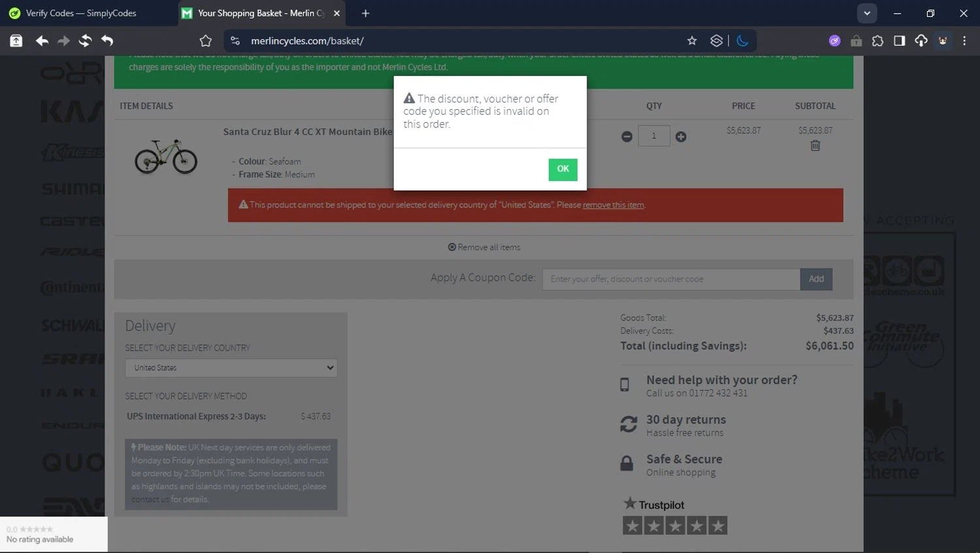The width and height of the screenshot is (980, 553).
Task: Open the Santa Cruz Blur bike thumbnail
Action: click(166, 156)
